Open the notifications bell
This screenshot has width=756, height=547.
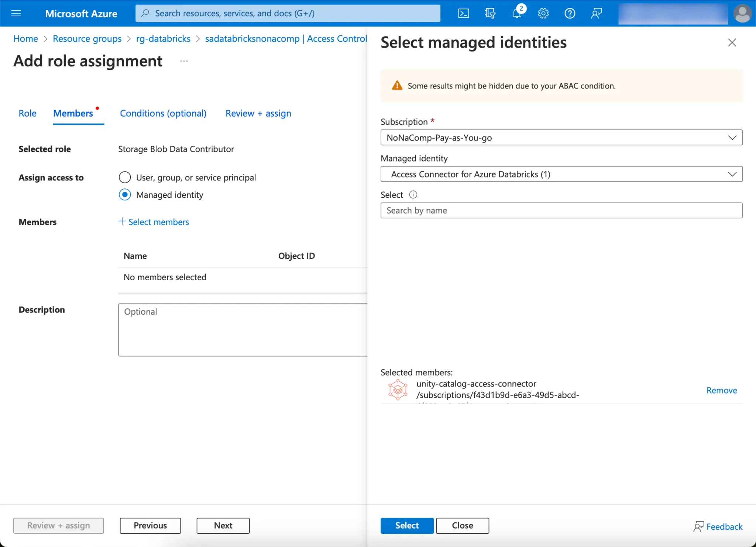(x=517, y=14)
